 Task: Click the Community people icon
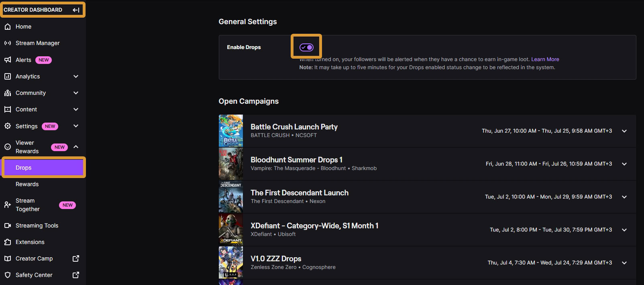coord(8,93)
